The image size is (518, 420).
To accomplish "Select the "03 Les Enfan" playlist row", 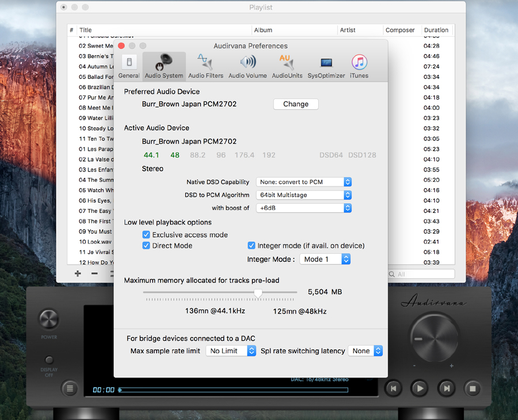I will tap(96, 170).
